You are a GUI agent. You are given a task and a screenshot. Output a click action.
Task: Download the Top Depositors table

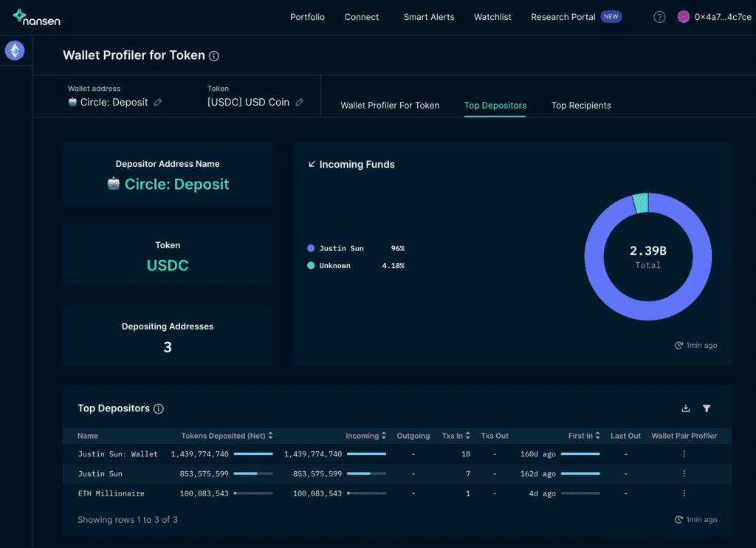pos(686,408)
